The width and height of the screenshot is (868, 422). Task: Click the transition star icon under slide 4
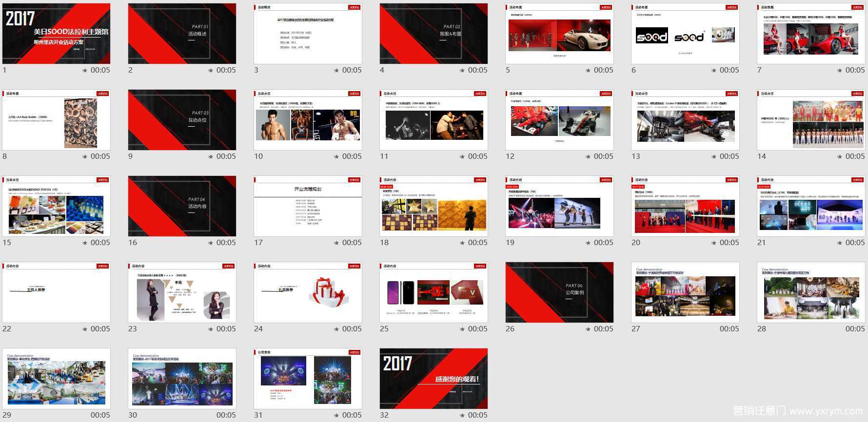[462, 70]
